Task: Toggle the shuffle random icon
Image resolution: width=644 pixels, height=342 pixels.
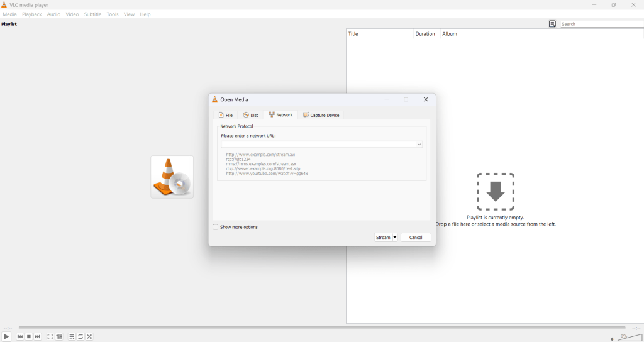Action: pos(89,337)
